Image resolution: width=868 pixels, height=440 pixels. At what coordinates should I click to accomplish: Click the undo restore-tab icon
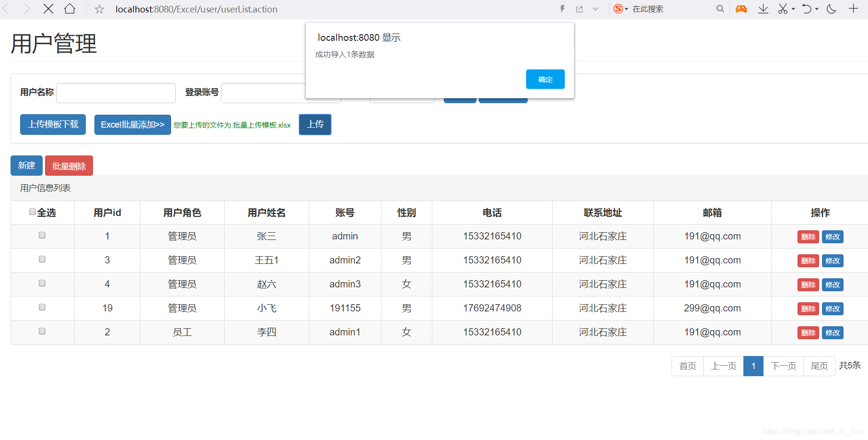[x=807, y=9]
